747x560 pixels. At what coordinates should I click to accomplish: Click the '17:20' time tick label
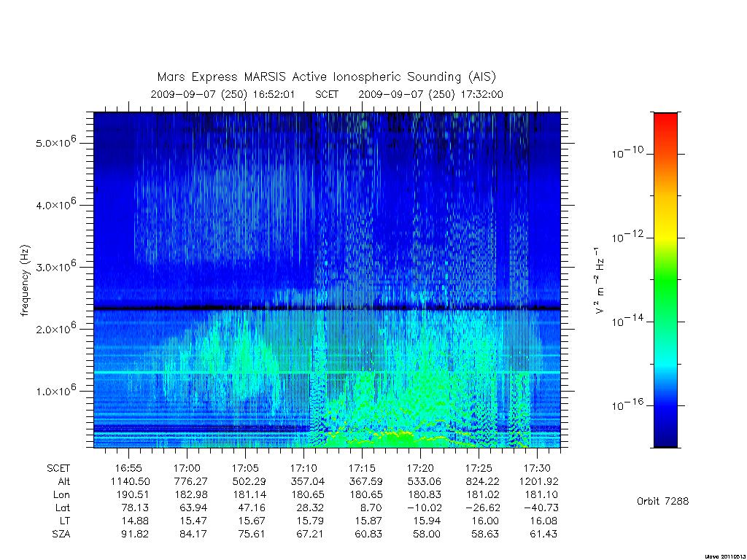pos(420,469)
